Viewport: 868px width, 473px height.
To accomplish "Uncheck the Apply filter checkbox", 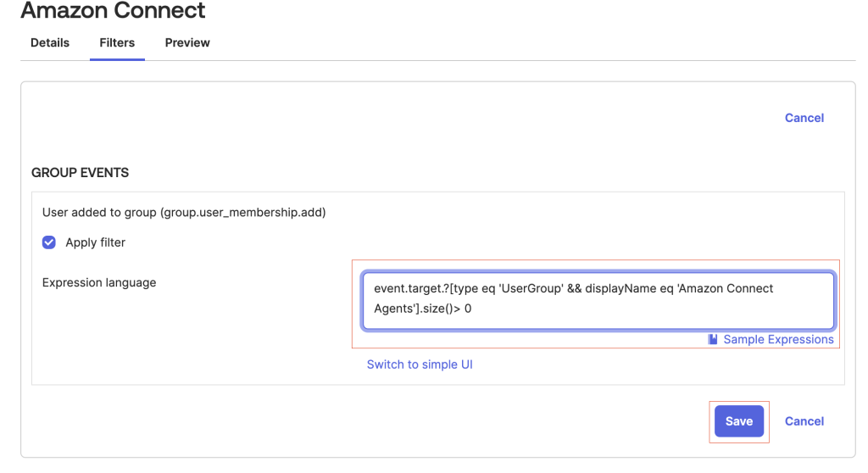I will pyautogui.click(x=49, y=242).
